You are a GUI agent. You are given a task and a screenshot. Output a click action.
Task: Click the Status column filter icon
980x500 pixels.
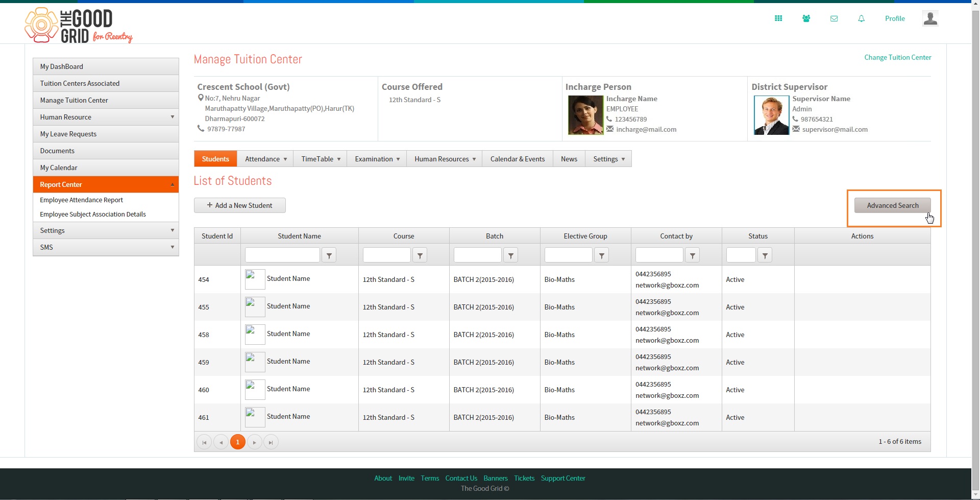765,255
